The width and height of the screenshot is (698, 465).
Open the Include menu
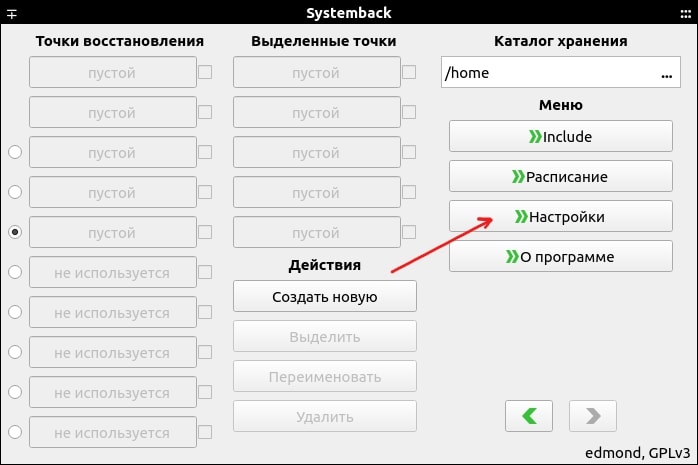point(560,136)
